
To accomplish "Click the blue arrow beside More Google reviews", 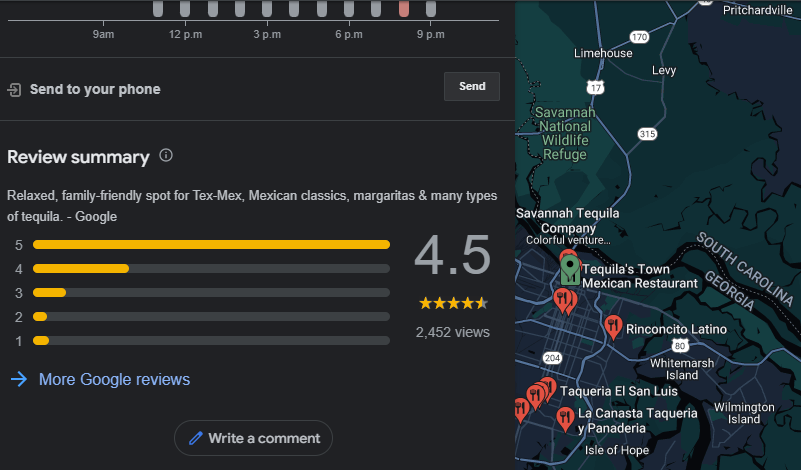I will (x=19, y=379).
